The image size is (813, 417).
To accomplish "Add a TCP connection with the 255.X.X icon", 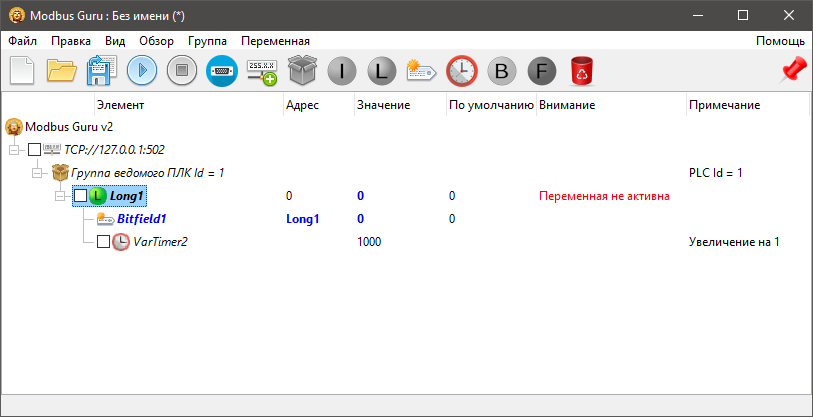I will [x=262, y=71].
